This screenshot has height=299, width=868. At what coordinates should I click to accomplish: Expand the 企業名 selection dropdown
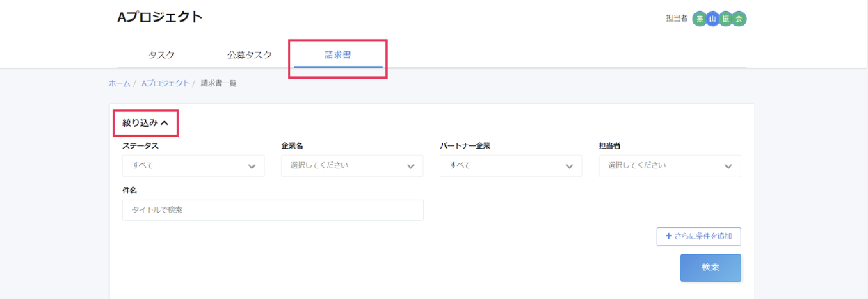(352, 165)
